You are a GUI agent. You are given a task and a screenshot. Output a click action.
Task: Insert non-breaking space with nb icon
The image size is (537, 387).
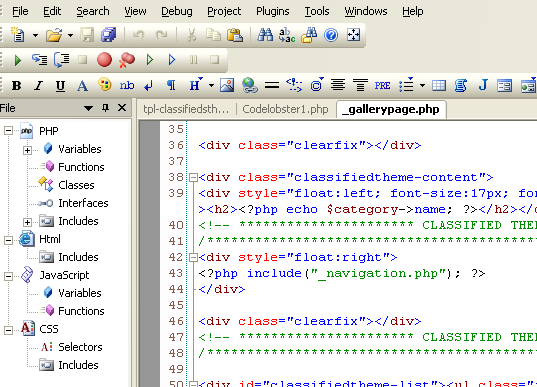pyautogui.click(x=127, y=85)
